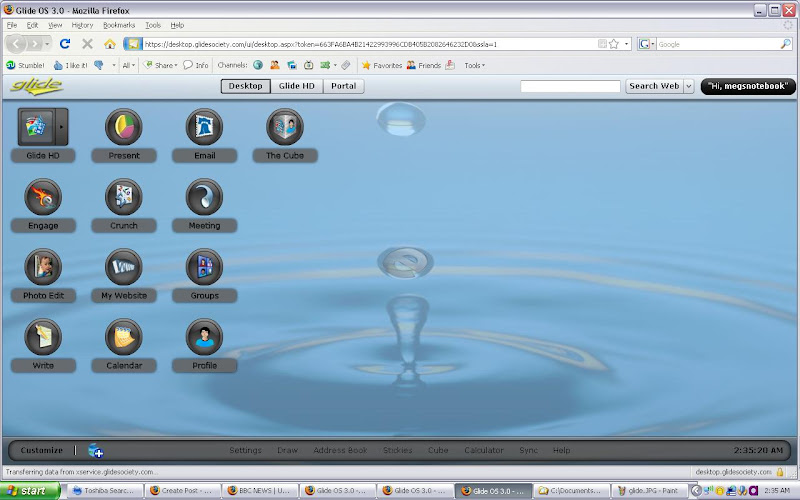The image size is (800, 500).
Task: Click the Glide search text field
Action: click(x=570, y=87)
